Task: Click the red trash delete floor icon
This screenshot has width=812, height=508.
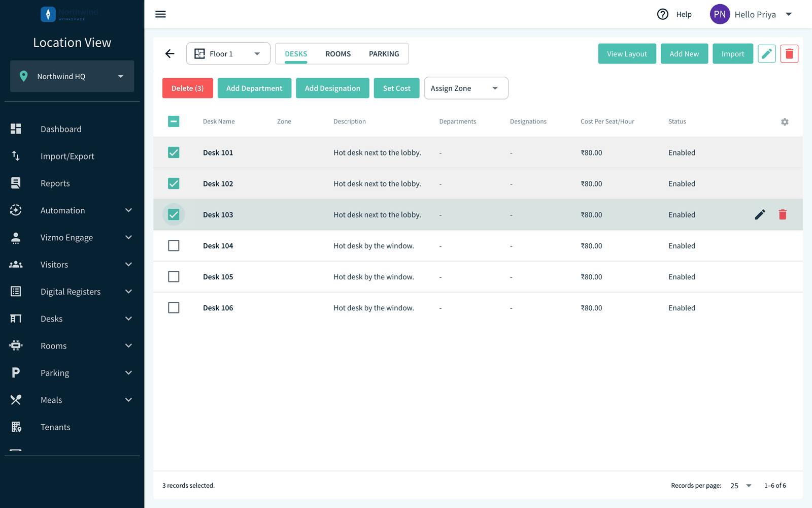Action: 789,54
